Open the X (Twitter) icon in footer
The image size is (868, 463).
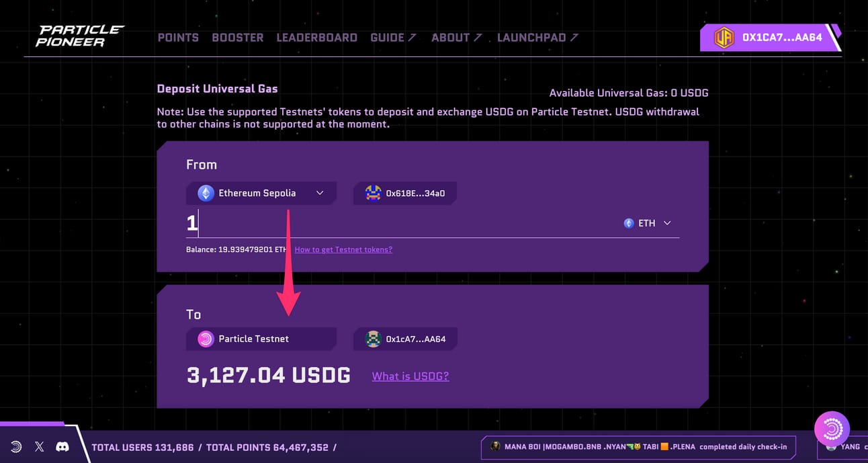click(x=39, y=446)
